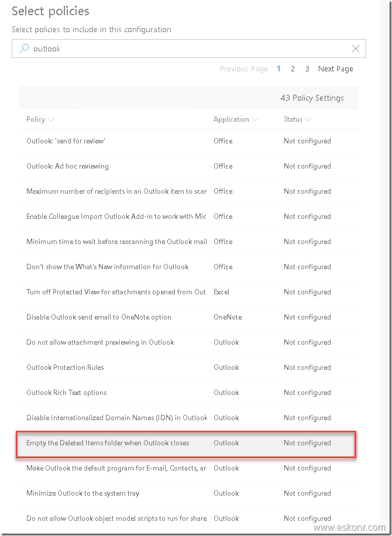This screenshot has width=392, height=536.
Task: Select Minimum time to wait before rescanning policy
Action: click(188, 242)
